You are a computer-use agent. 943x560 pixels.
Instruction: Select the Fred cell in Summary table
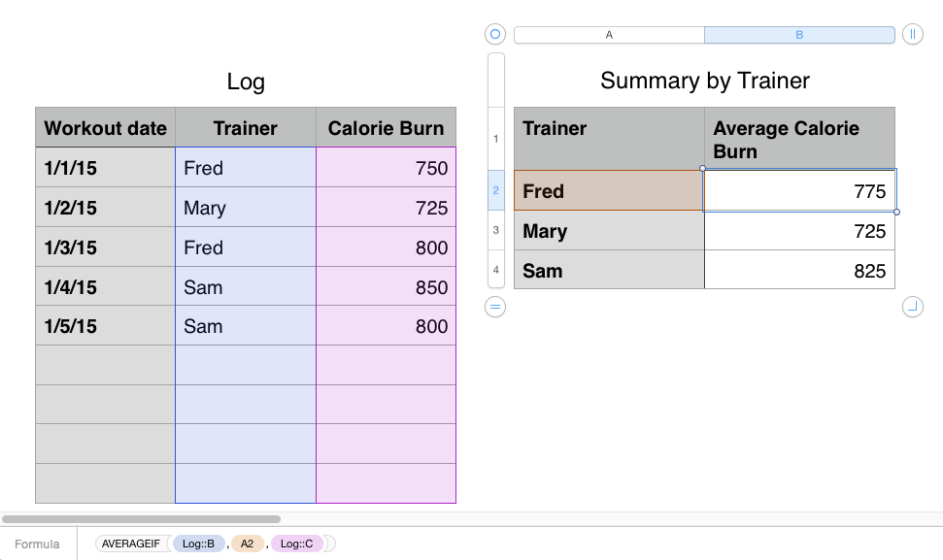608,191
